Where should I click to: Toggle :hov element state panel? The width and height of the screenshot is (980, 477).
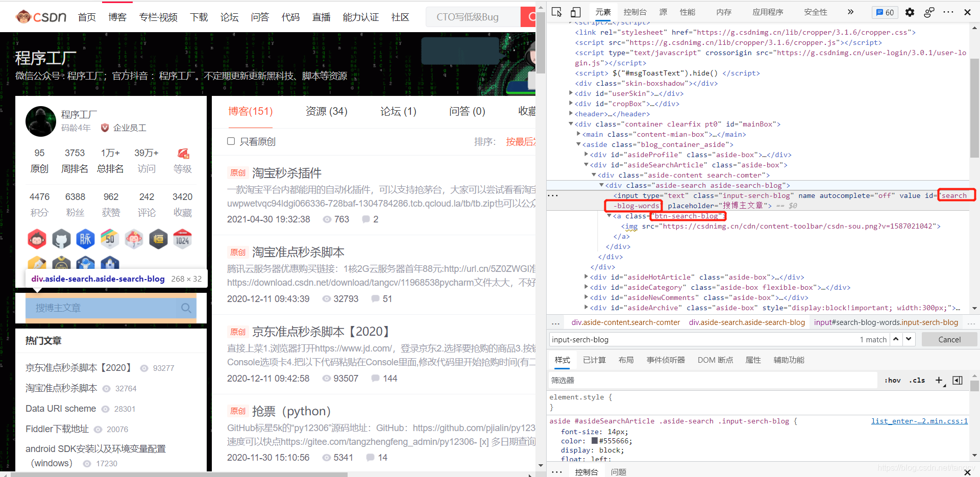(x=893, y=380)
